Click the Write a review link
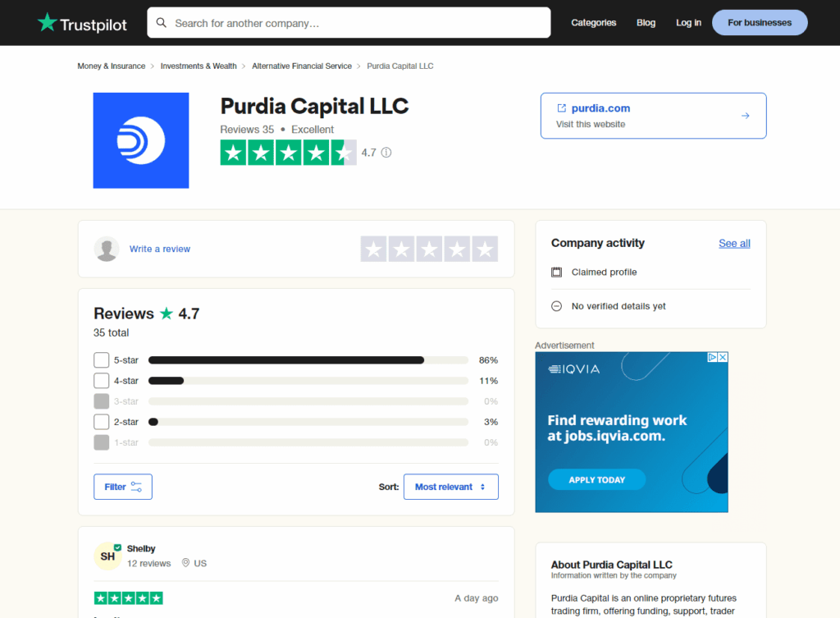 [x=160, y=249]
